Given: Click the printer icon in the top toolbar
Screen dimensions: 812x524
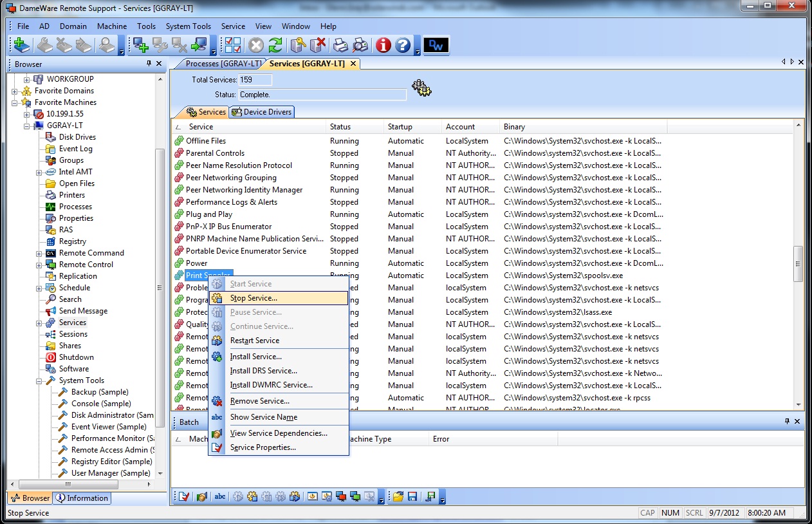Looking at the screenshot, I should pos(340,45).
